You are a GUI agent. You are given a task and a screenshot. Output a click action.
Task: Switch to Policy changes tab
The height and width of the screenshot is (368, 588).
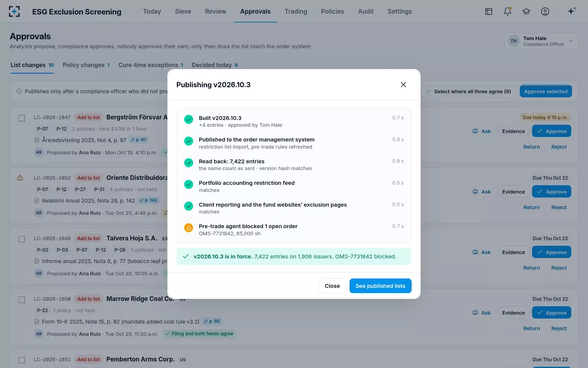pyautogui.click(x=86, y=65)
